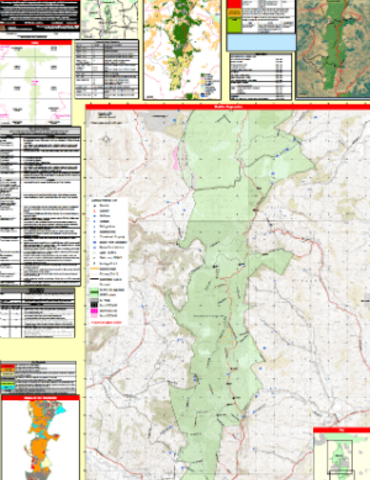Image resolution: width=370 pixels, height=480 pixels.
Task: Click the light blue box under the colored table
Action: click(x=261, y=42)
